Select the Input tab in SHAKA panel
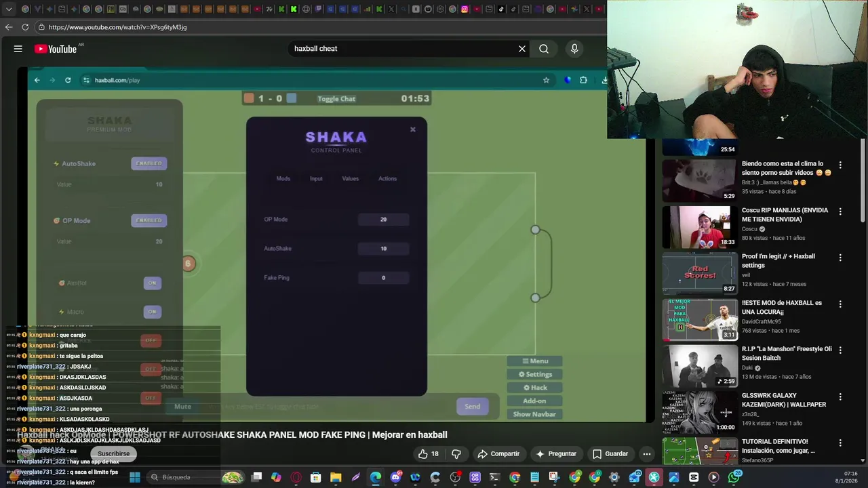This screenshot has height=488, width=868. tap(316, 179)
